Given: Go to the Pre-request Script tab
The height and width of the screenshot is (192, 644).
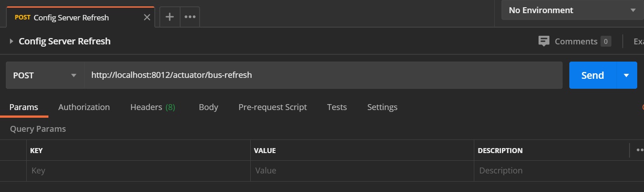Looking at the screenshot, I should [272, 107].
